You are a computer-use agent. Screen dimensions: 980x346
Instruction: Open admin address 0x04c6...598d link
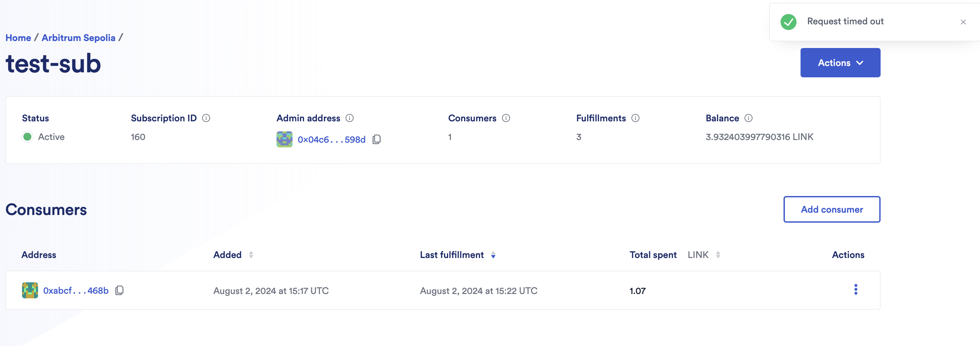pyautogui.click(x=331, y=140)
